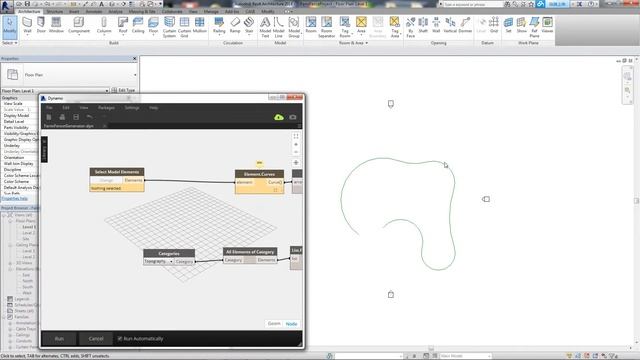Switch Dynamo view to Geom

[x=274, y=324]
